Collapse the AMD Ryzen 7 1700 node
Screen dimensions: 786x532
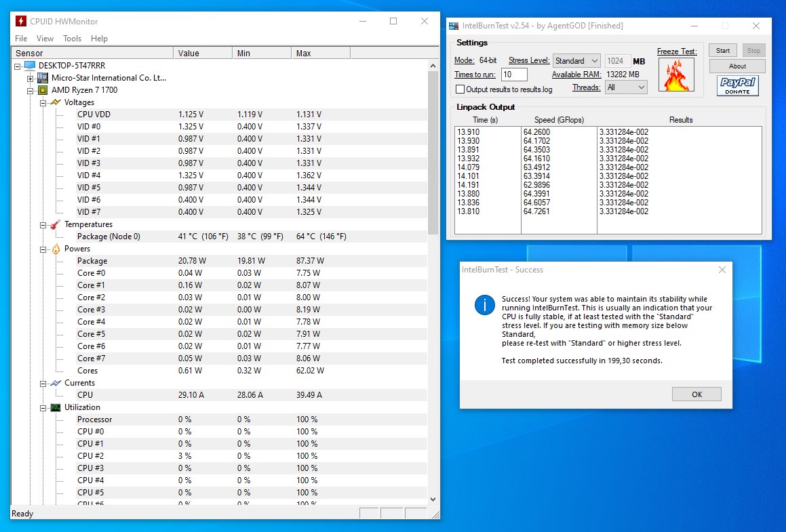(31, 91)
